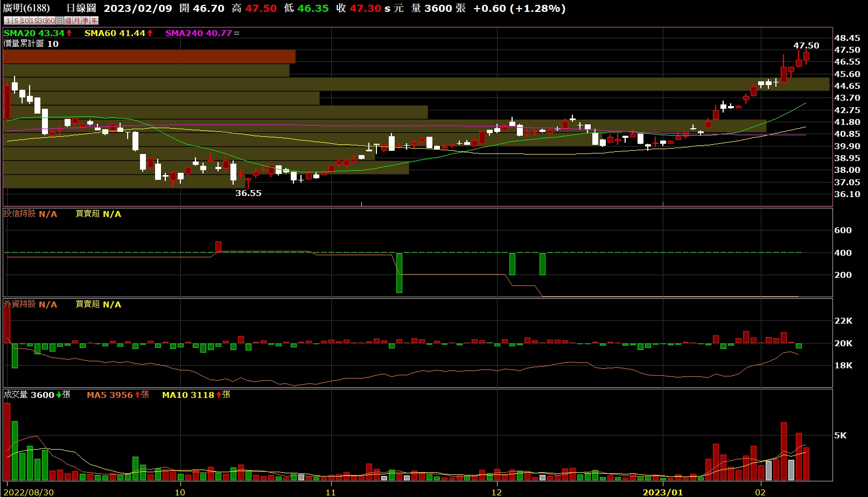Viewport: 868px width, 497px height.
Task: Switch to the 60-minute chart
Action: [x=51, y=20]
